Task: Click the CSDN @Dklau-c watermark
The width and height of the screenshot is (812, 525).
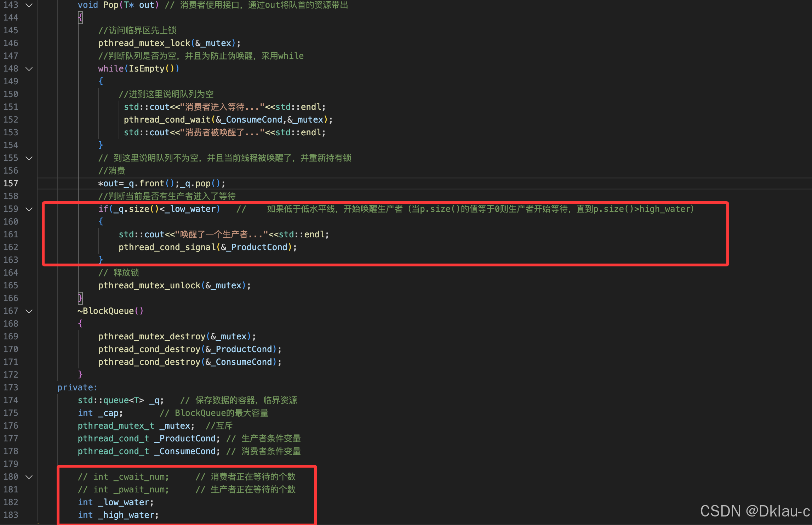Action: coord(755,511)
